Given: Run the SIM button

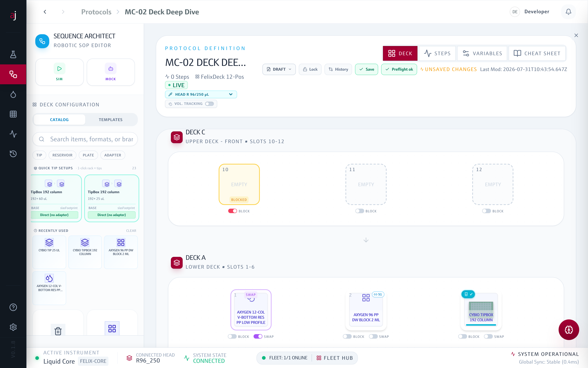Looking at the screenshot, I should (x=59, y=72).
